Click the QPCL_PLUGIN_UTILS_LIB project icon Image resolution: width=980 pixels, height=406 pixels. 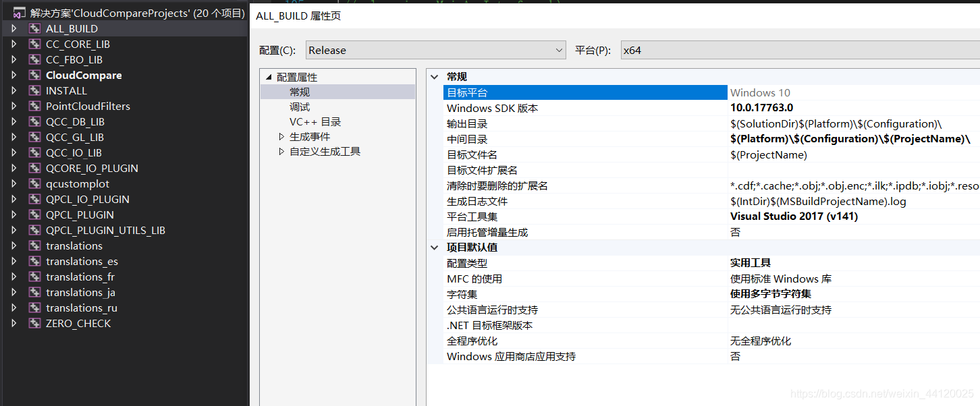pyautogui.click(x=34, y=230)
